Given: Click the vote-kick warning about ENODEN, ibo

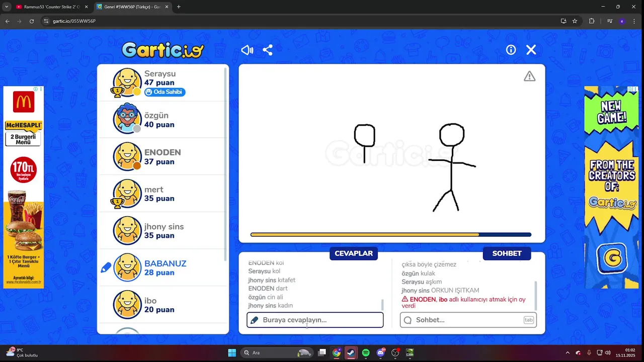Looking at the screenshot, I should tap(463, 302).
